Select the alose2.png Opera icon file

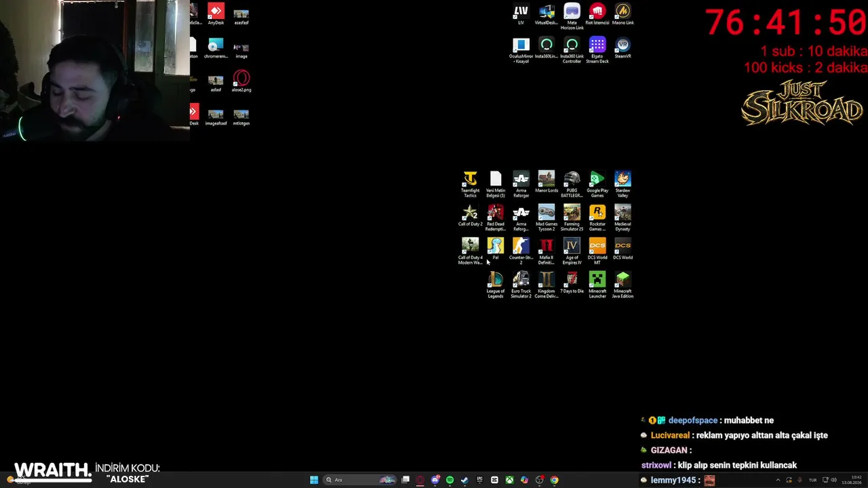(x=241, y=81)
